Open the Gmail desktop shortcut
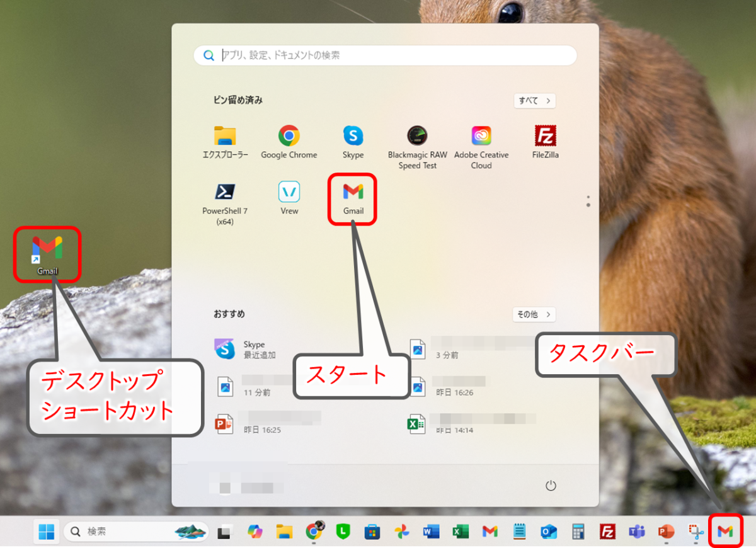The image size is (756, 548). point(47,254)
